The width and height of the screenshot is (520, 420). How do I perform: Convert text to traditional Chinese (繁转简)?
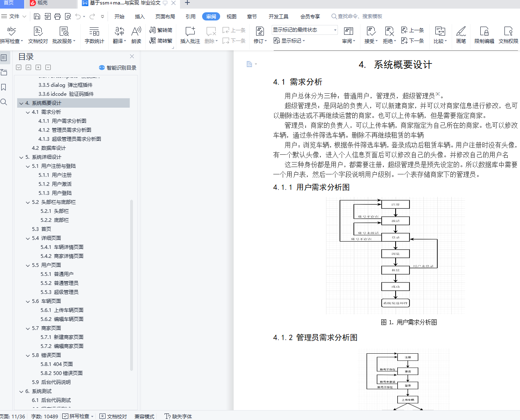(x=161, y=30)
